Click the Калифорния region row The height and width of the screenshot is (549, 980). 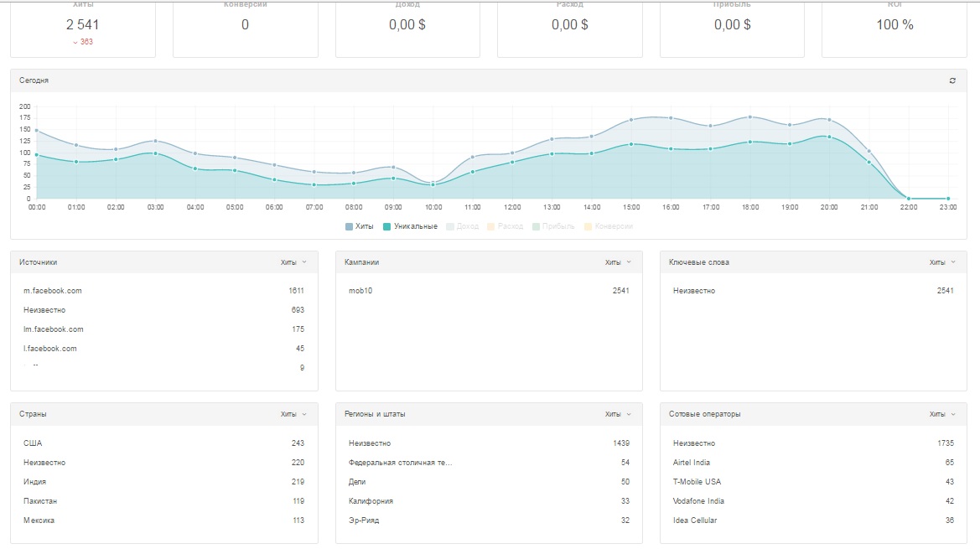[371, 501]
